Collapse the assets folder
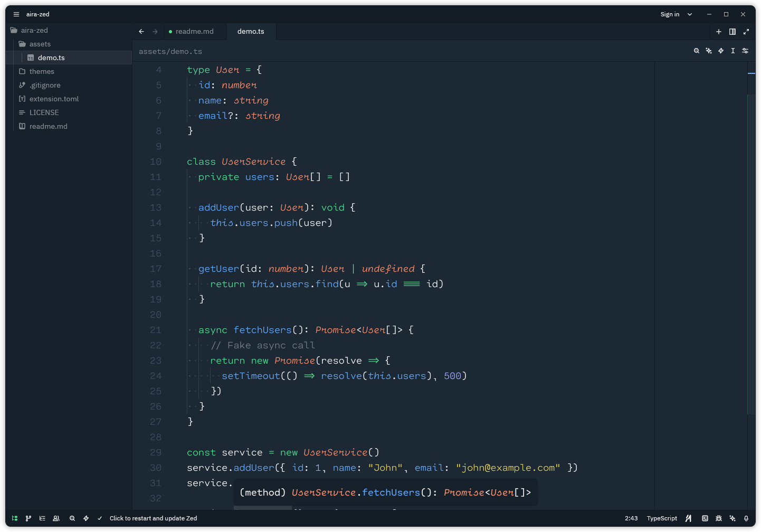The image size is (761, 532). (x=69, y=44)
